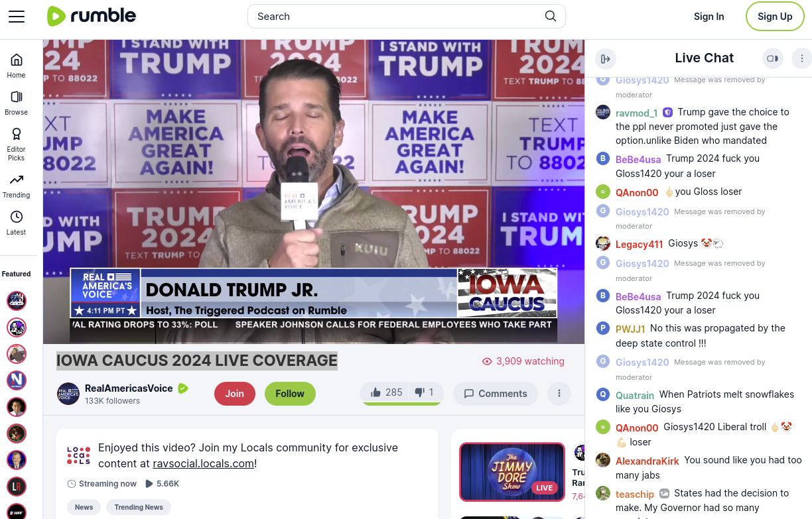Dislike the video with thumbs down
812x519 pixels.
(424, 392)
